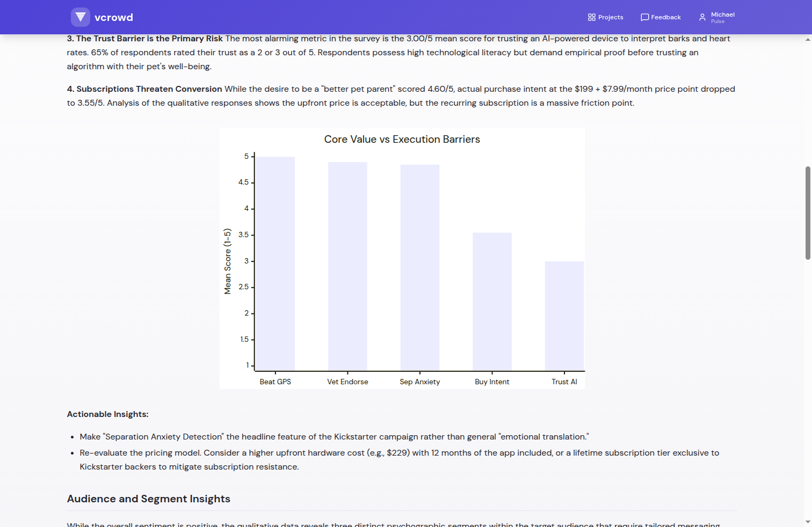Click the scrollbar down arrow
Screen dimensions: 812x527
808,522
